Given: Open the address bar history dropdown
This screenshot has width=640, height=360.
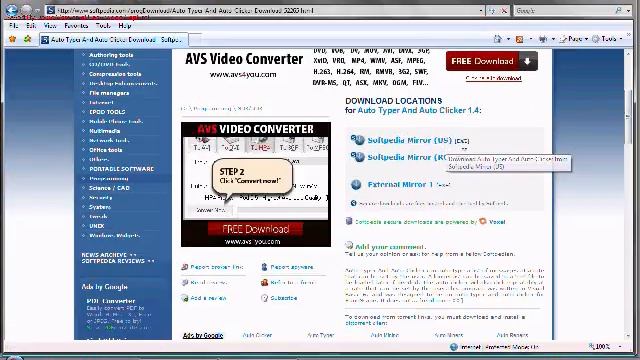Looking at the screenshot, I should [481, 11].
